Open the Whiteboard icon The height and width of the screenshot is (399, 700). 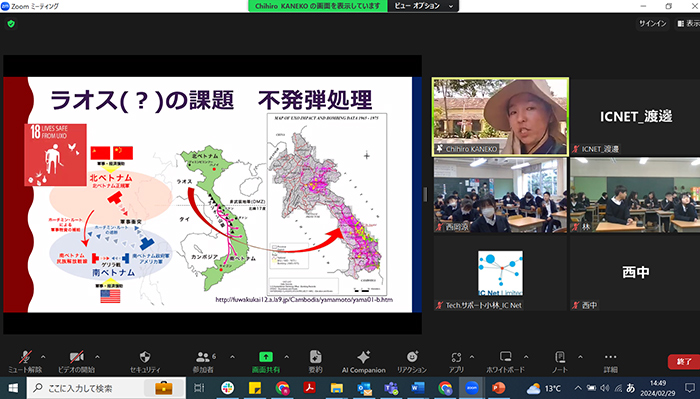tap(505, 357)
